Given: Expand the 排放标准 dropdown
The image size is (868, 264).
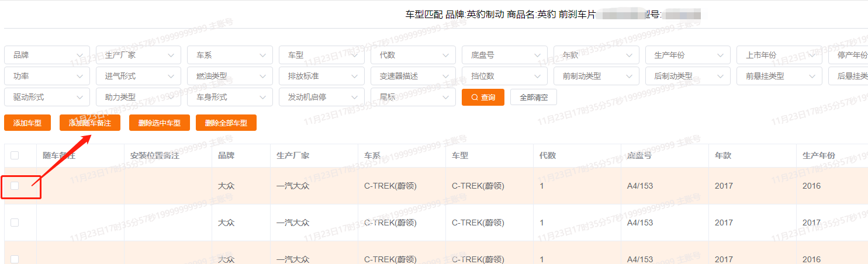Looking at the screenshot, I should pyautogui.click(x=321, y=76).
